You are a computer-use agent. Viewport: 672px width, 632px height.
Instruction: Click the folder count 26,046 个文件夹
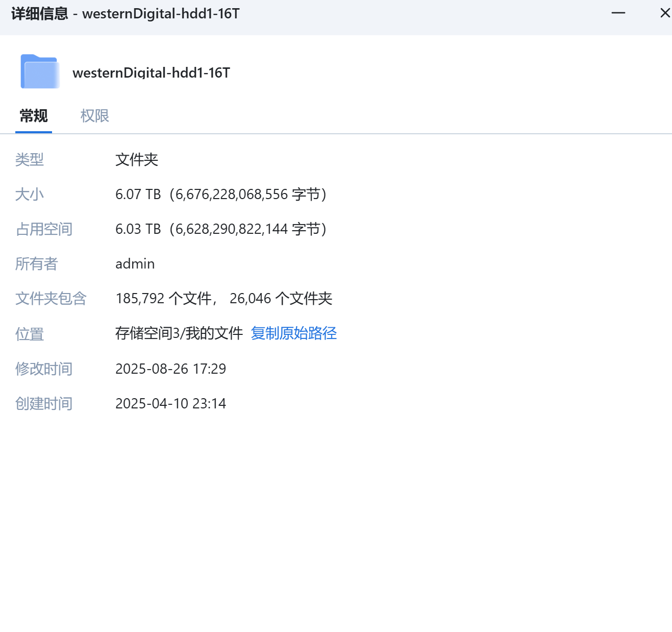pos(281,299)
